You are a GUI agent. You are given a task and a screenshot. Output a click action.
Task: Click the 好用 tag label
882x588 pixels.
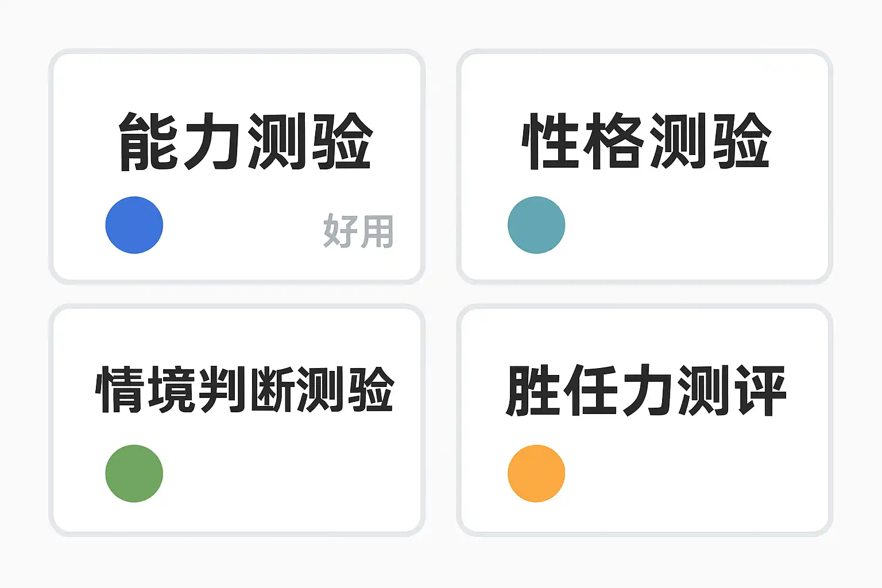tap(358, 231)
